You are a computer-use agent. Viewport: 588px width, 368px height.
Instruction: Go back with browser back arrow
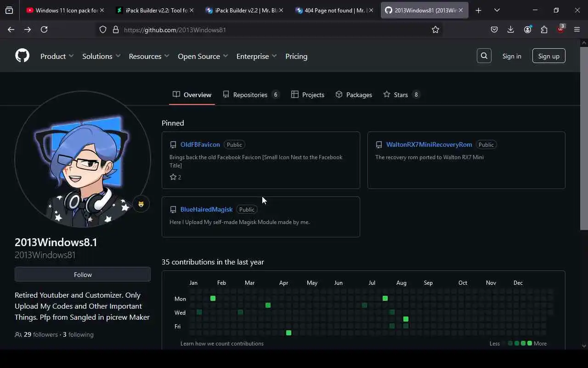[11, 29]
